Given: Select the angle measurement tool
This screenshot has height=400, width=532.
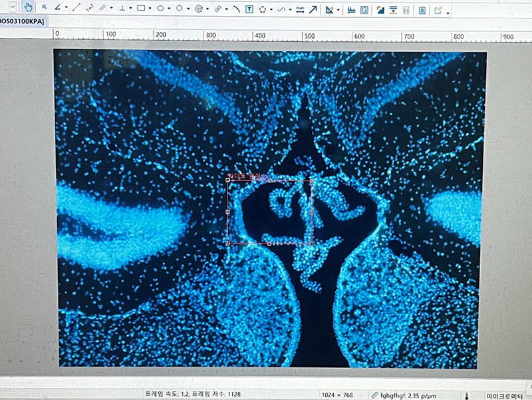Looking at the screenshot, I should [x=58, y=8].
